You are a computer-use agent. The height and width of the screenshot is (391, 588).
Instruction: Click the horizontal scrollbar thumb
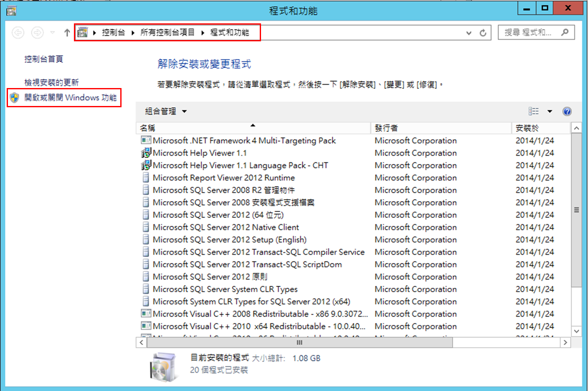299,343
